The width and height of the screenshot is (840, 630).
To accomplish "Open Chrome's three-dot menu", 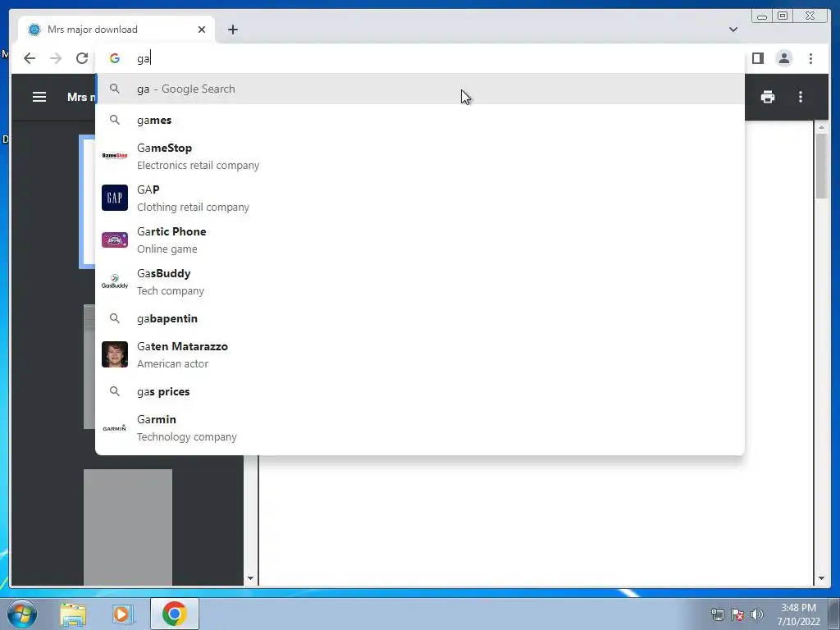I will pos(810,58).
